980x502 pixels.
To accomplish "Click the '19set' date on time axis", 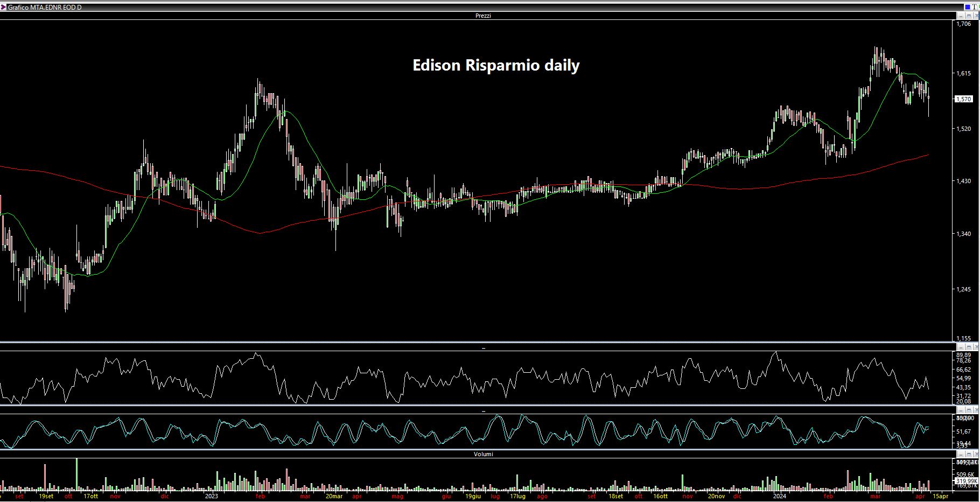I will click(x=46, y=496).
